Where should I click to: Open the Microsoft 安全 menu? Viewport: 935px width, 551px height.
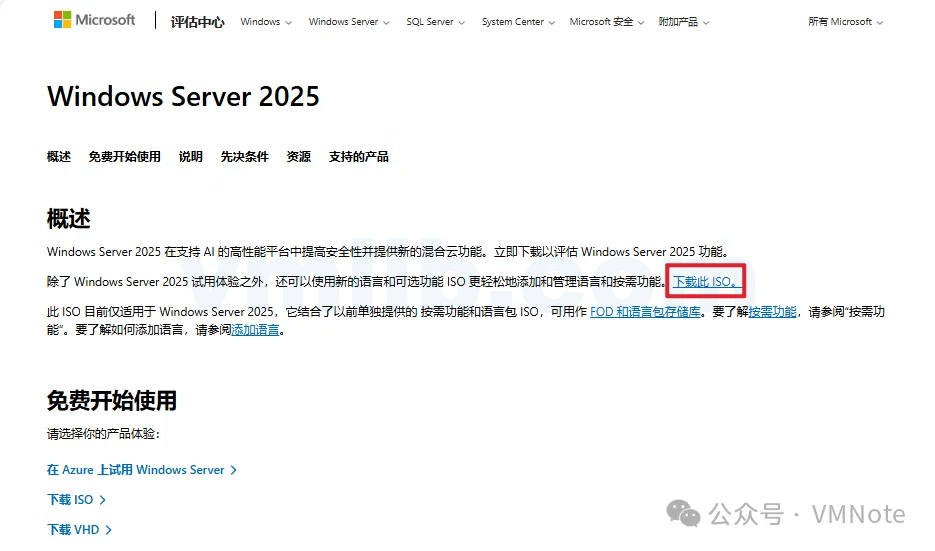click(x=607, y=22)
